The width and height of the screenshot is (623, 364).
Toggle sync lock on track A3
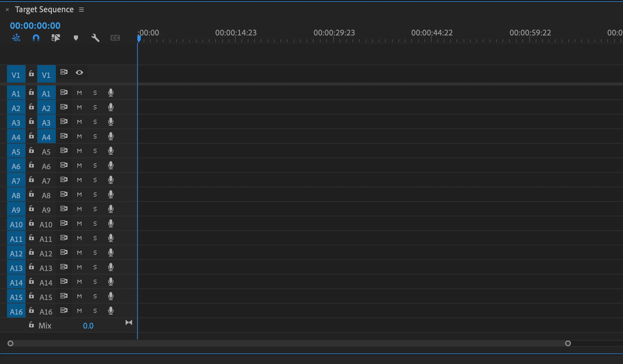[64, 122]
